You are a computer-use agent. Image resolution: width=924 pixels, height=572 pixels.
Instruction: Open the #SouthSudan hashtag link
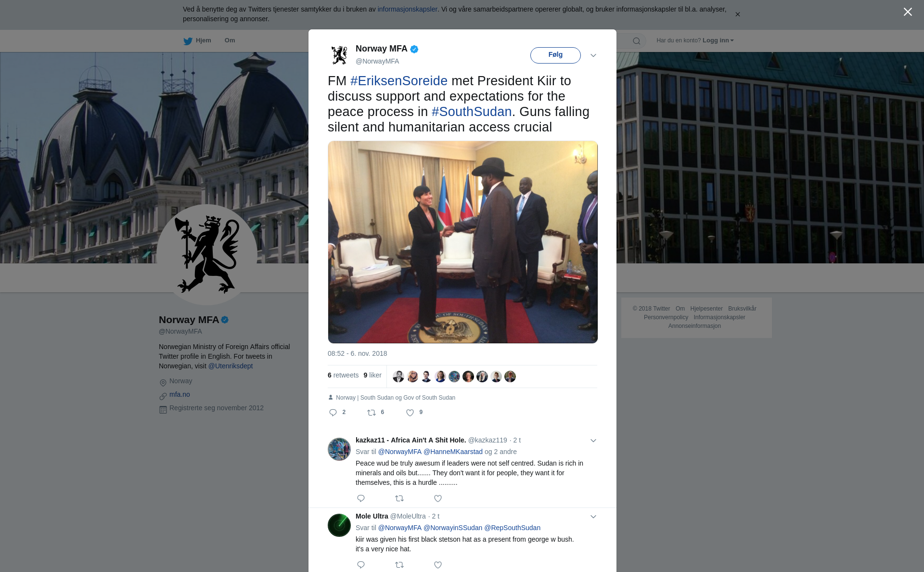pyautogui.click(x=472, y=112)
